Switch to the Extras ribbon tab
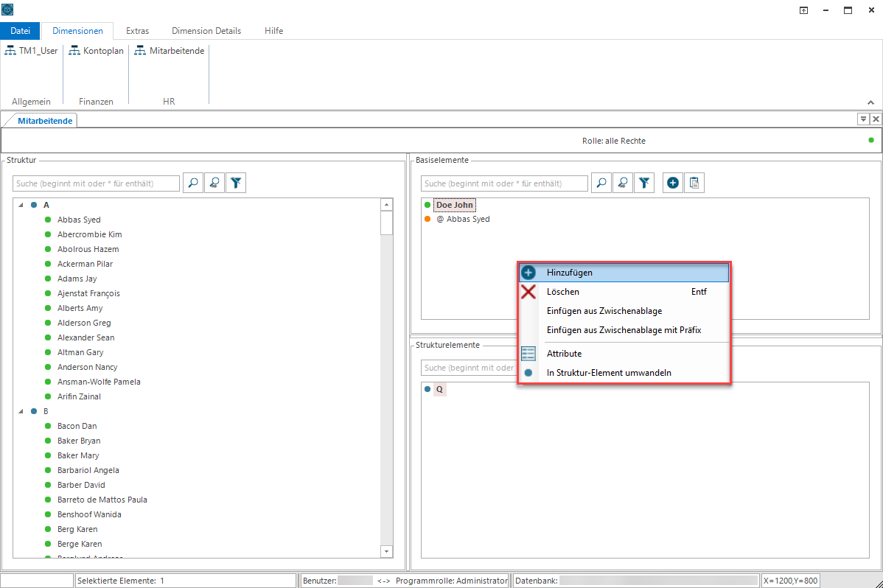Image resolution: width=883 pixels, height=588 pixels. point(137,31)
